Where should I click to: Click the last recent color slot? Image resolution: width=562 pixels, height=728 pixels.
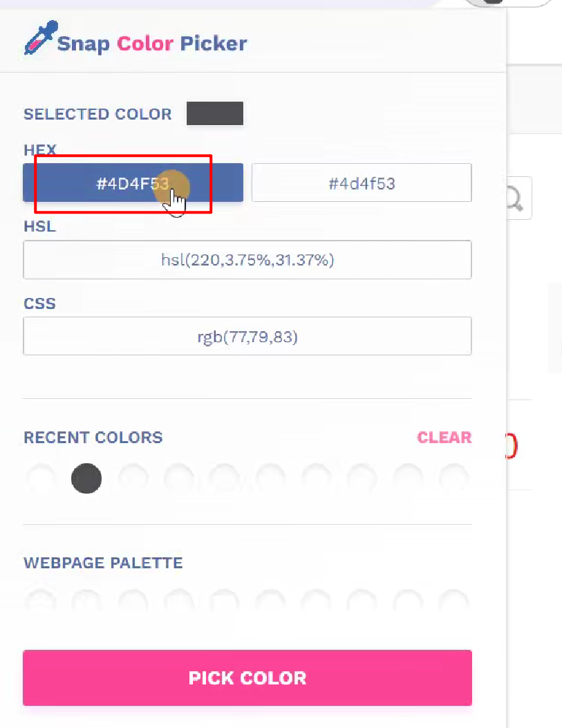[x=453, y=478]
